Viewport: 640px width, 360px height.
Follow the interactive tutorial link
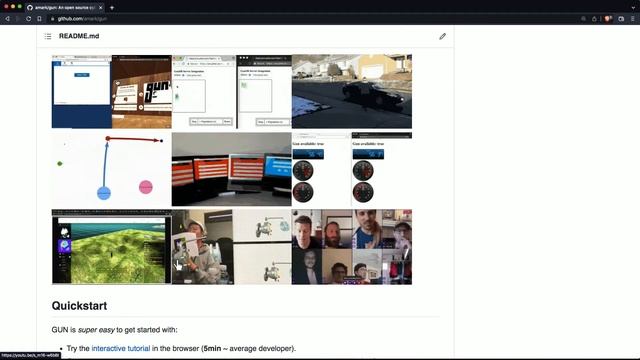(121, 349)
